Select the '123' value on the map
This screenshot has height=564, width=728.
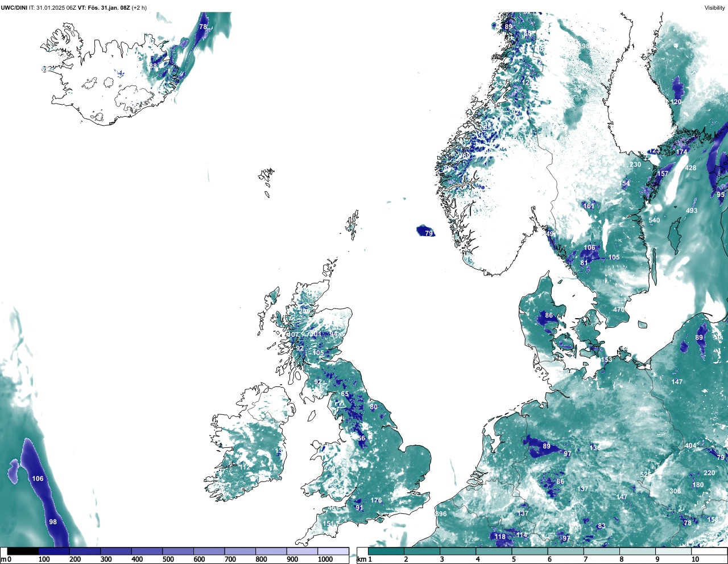click(x=654, y=151)
